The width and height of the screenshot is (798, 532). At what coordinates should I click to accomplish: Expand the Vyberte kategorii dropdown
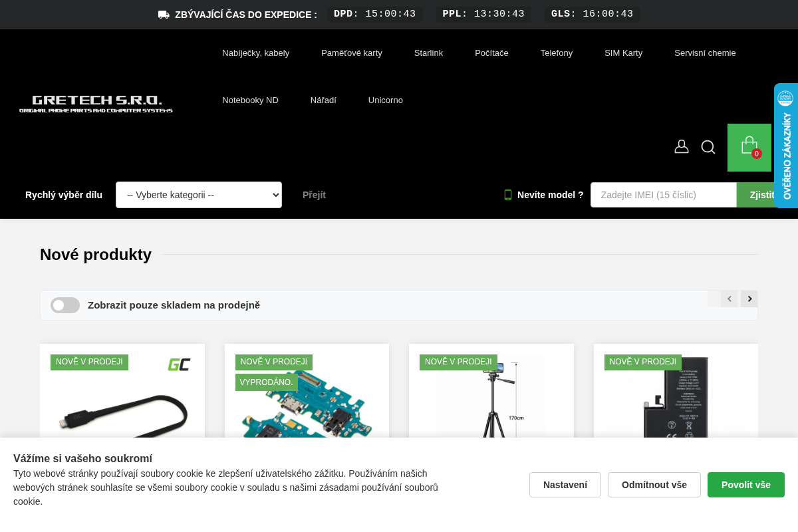(x=199, y=195)
